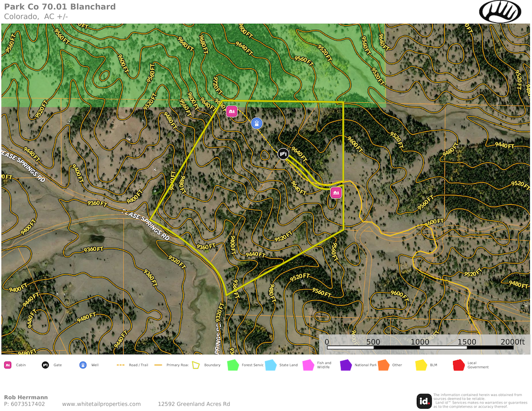Select the Boundary outline symbol in legend

point(196,365)
